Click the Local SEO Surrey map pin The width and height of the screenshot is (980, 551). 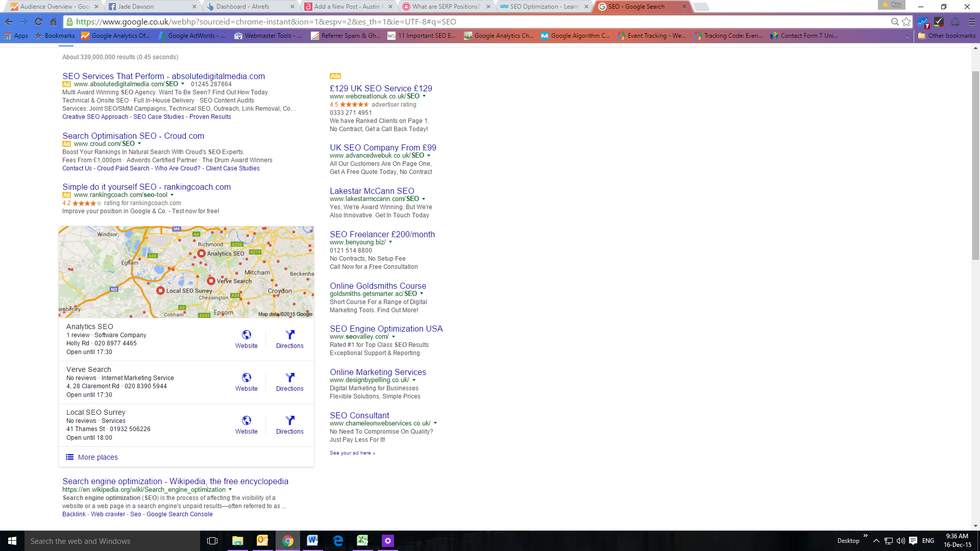coord(160,290)
